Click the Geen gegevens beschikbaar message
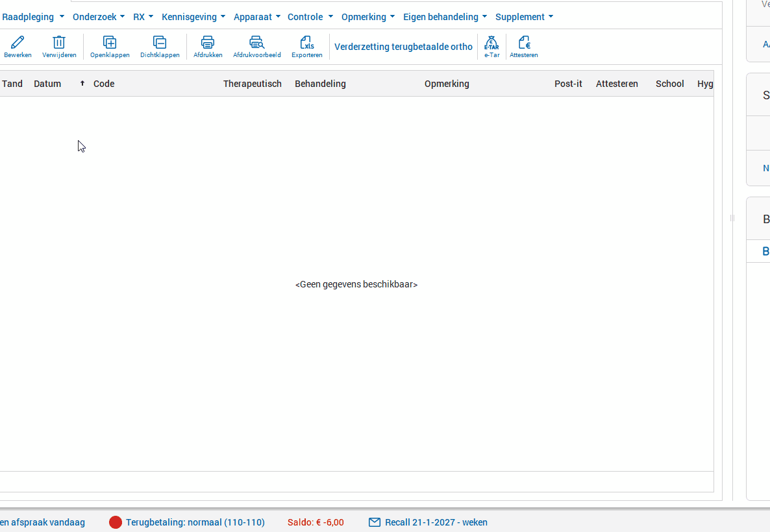The height and width of the screenshot is (532, 770). [x=356, y=284]
